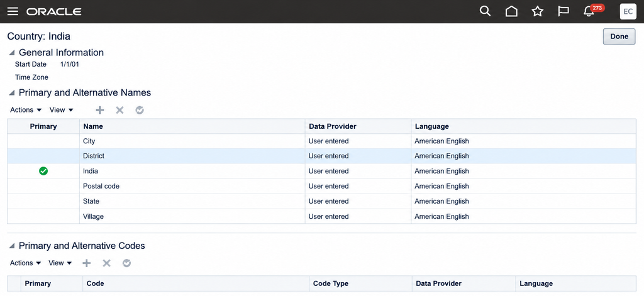This screenshot has width=644, height=296.
Task: Set primary icon in Names toolbar
Action: (140, 110)
